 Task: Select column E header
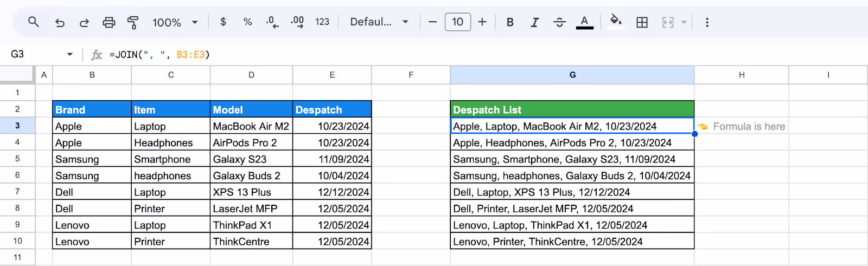332,75
